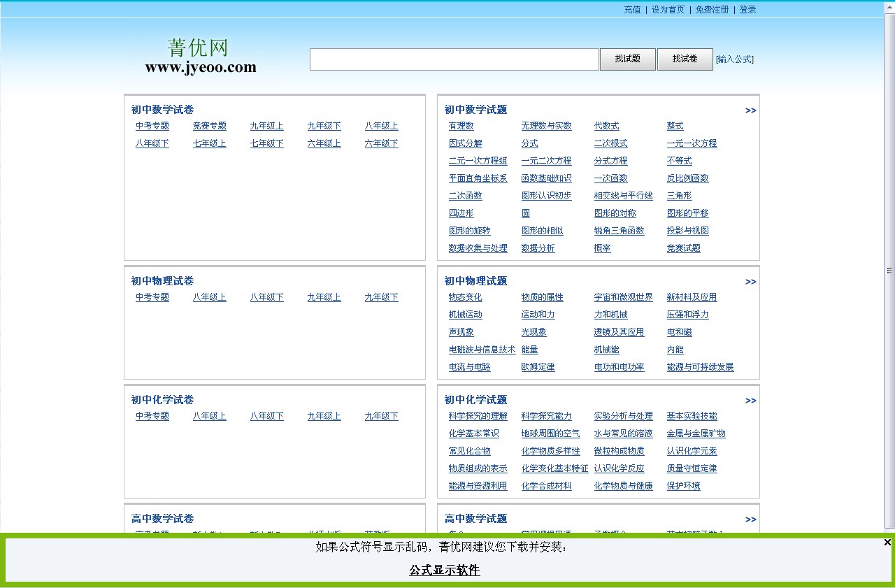Screen dimensions: 895x588
Task: Open 竞赛专题 under 初中数学试卷
Action: tap(209, 126)
